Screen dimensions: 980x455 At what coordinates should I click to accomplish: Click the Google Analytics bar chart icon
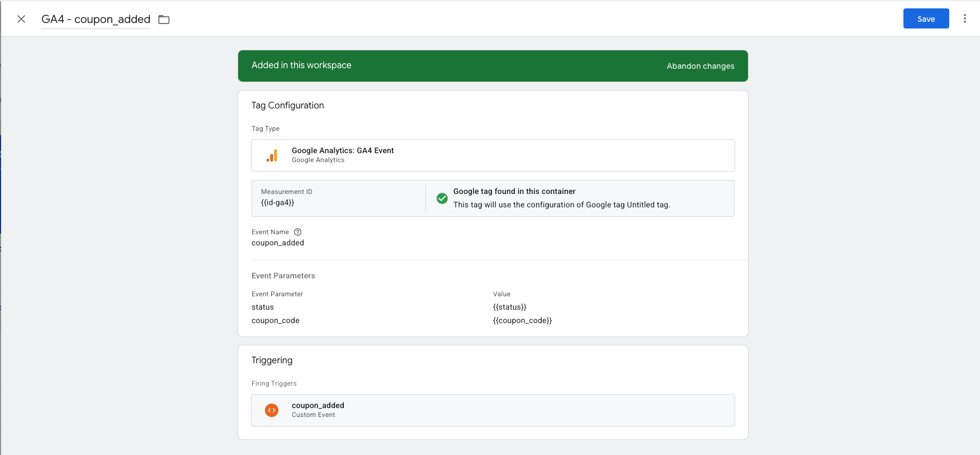(272, 155)
